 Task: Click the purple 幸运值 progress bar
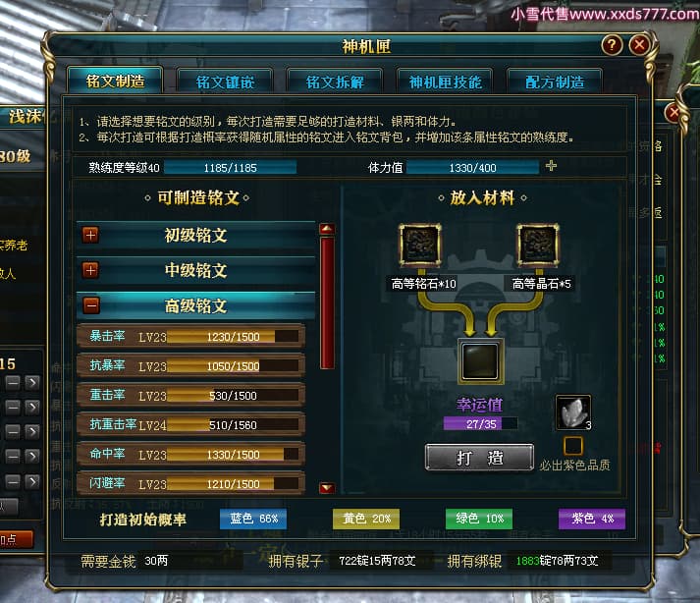click(481, 424)
